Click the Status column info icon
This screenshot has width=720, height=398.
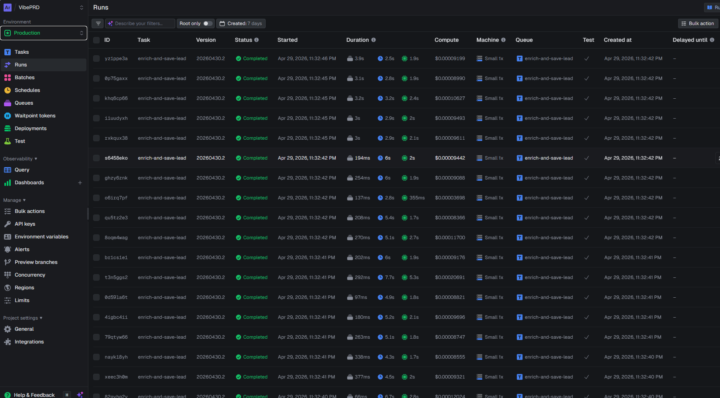[256, 40]
